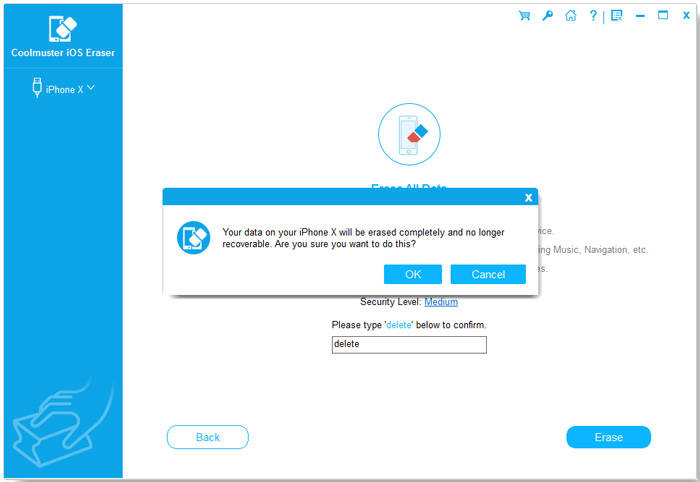Open the shopping cart purchase icon

pyautogui.click(x=524, y=16)
